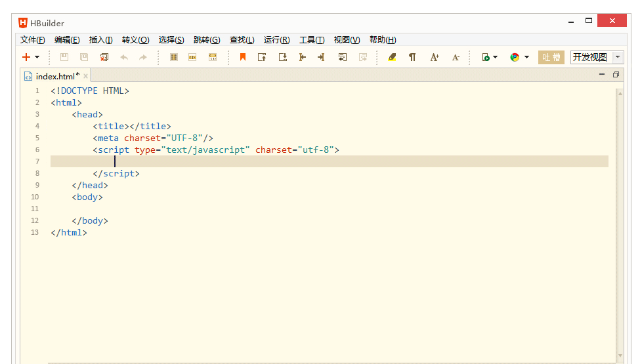Click the HBuilder logo in title bar
Image resolution: width=640 pixels, height=364 pixels.
[23, 23]
